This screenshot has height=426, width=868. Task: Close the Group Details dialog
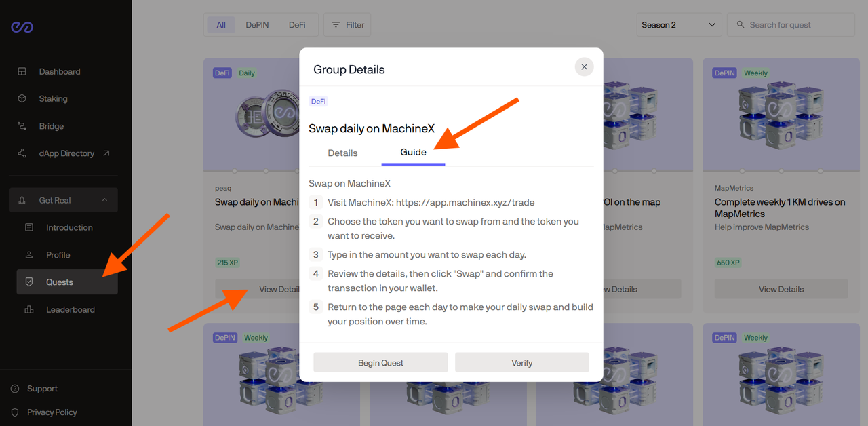tap(584, 66)
